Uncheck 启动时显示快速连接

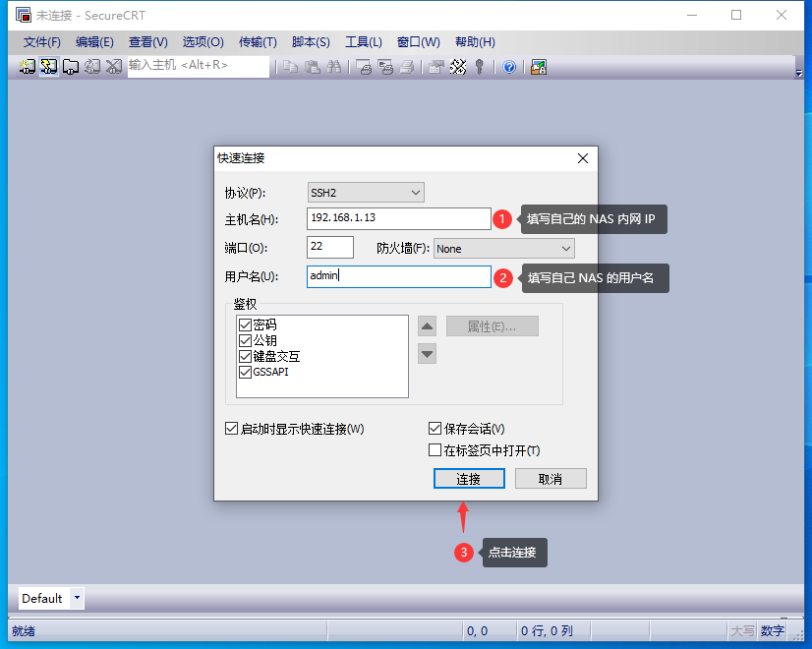[x=231, y=429]
